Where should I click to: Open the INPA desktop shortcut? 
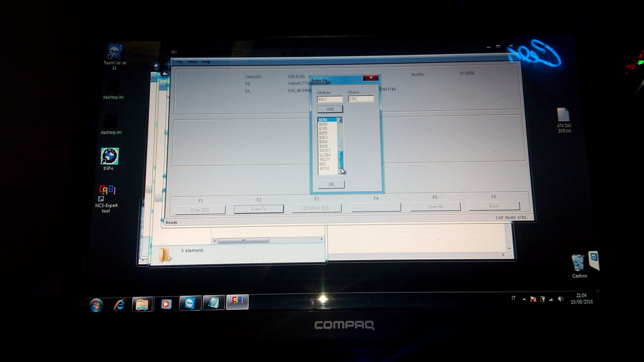(109, 157)
